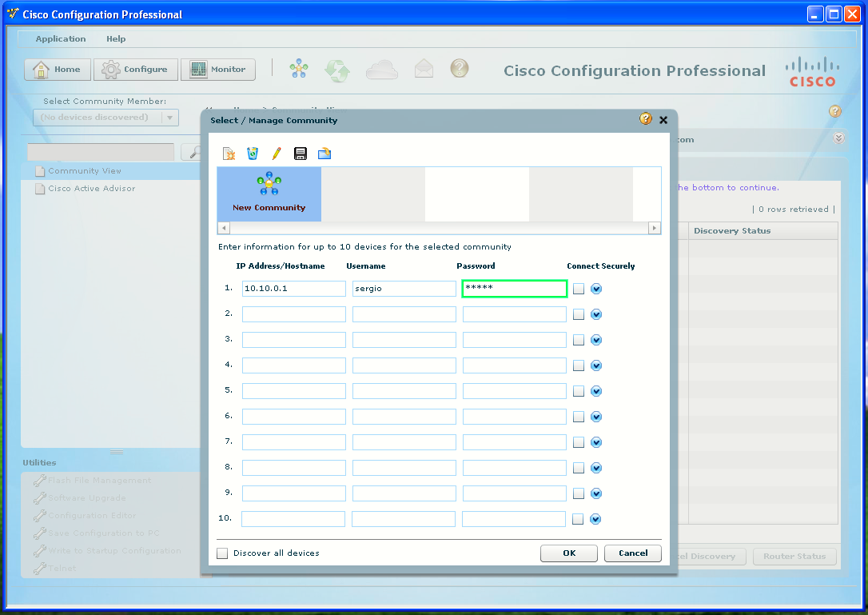Click the IP address field containing 10.10.0.1

click(294, 288)
